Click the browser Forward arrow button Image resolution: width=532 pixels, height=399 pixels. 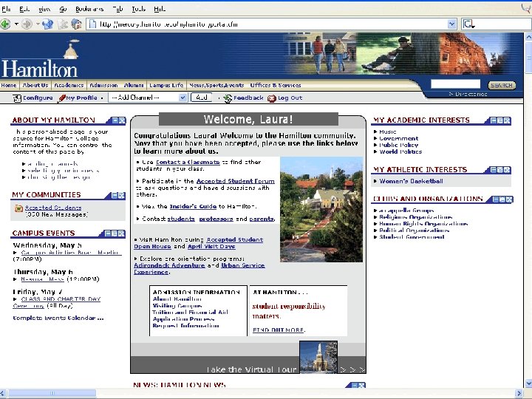click(x=27, y=24)
